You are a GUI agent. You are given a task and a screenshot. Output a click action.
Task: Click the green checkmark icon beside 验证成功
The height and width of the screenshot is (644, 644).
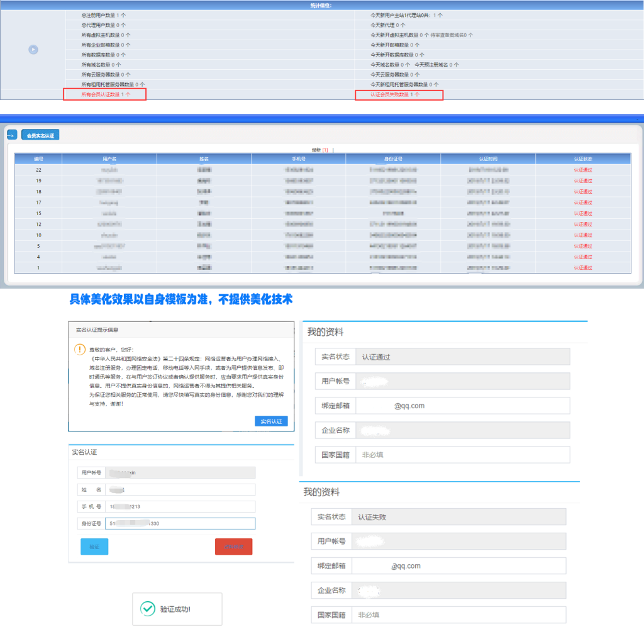pos(148,609)
